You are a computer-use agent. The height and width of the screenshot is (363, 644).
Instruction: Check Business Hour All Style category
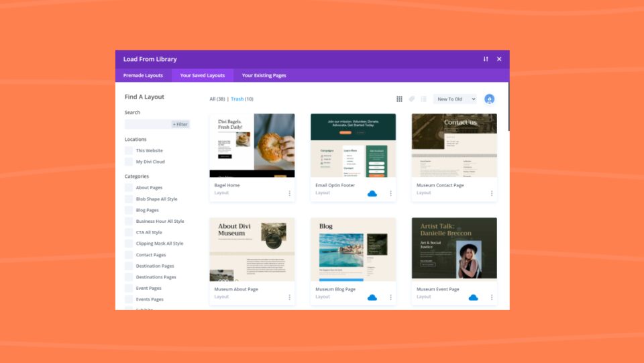(x=129, y=221)
